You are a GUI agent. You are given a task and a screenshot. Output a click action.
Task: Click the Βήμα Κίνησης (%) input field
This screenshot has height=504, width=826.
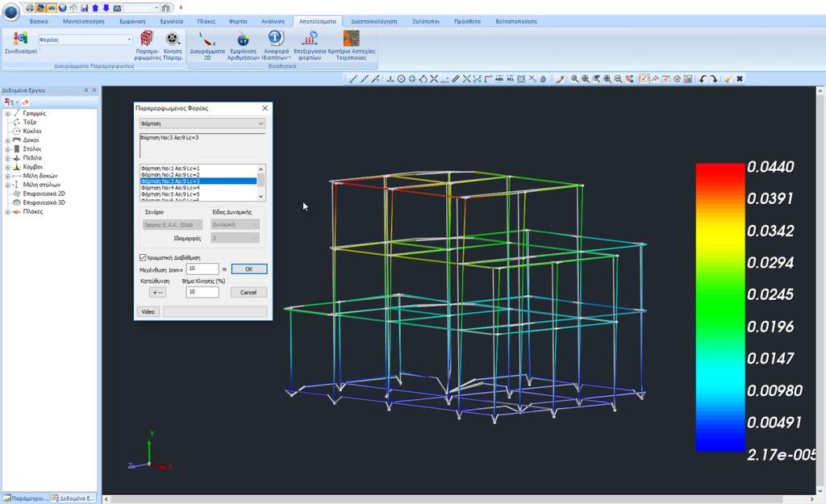click(x=202, y=292)
